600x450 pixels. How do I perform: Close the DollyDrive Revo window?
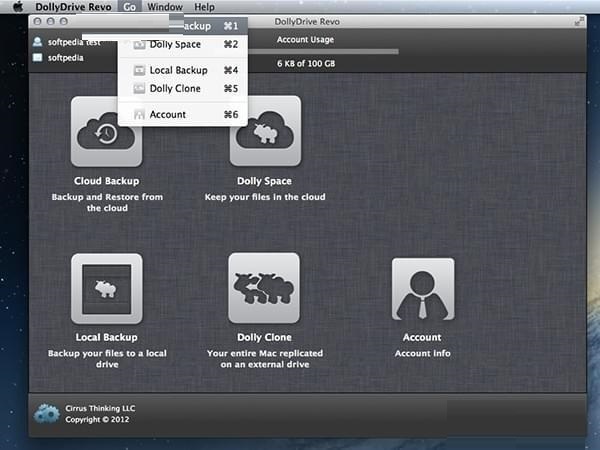[38, 21]
